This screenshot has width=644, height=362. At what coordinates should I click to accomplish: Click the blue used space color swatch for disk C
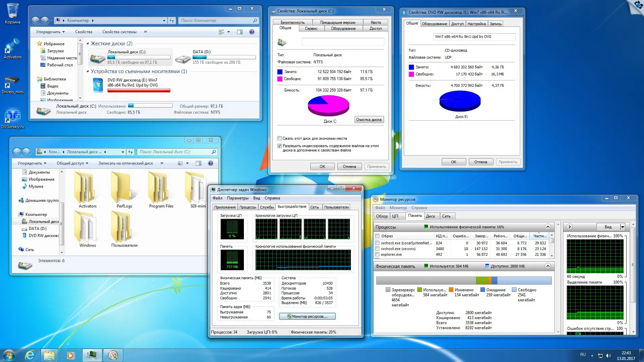tap(280, 72)
